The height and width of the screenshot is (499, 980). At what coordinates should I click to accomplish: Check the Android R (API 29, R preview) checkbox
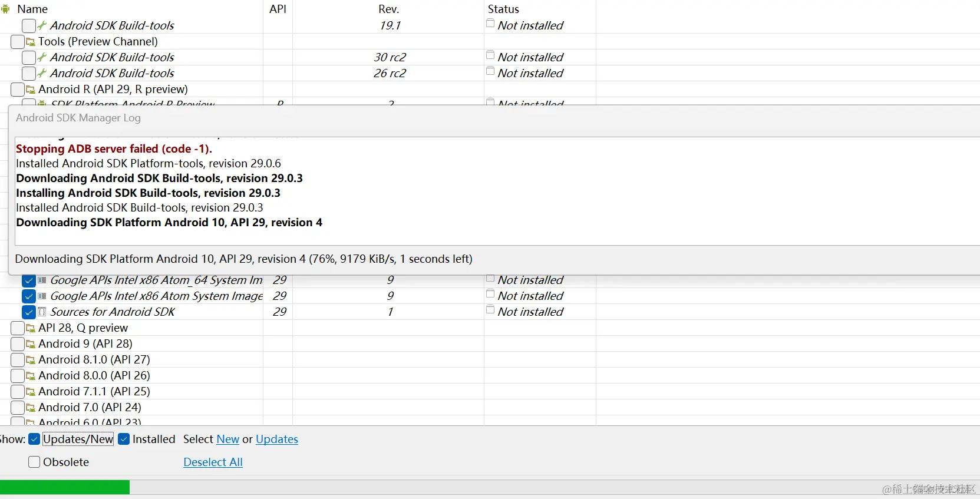pos(18,90)
